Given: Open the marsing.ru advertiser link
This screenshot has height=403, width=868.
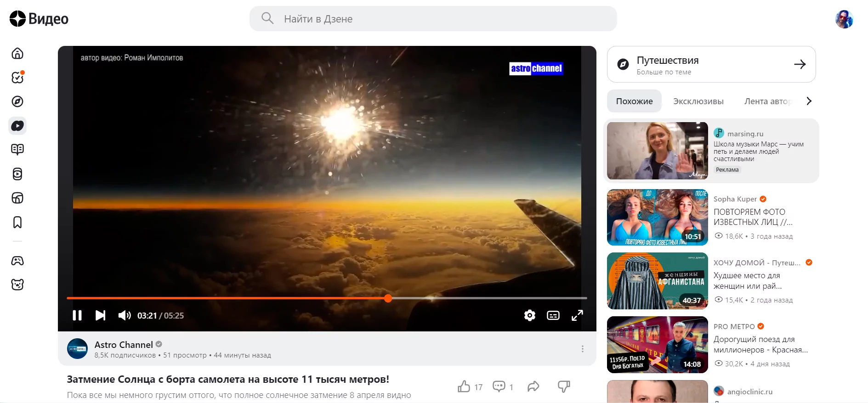Looking at the screenshot, I should point(745,134).
